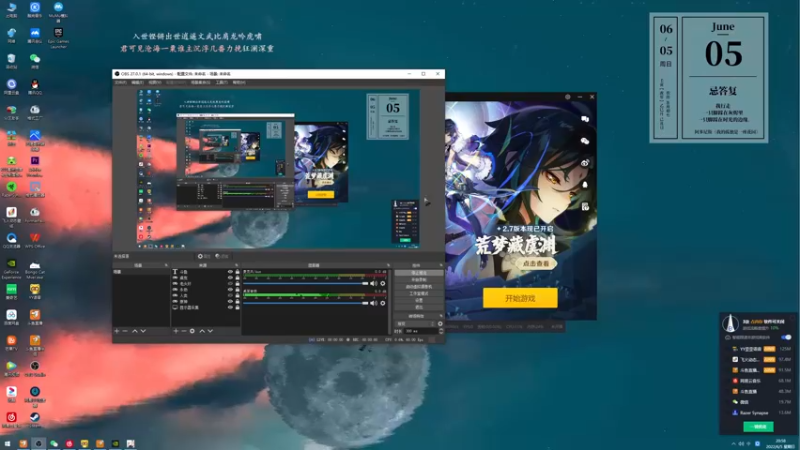The height and width of the screenshot is (450, 800).
Task: Open the Windows Start menu
Action: click(7, 444)
